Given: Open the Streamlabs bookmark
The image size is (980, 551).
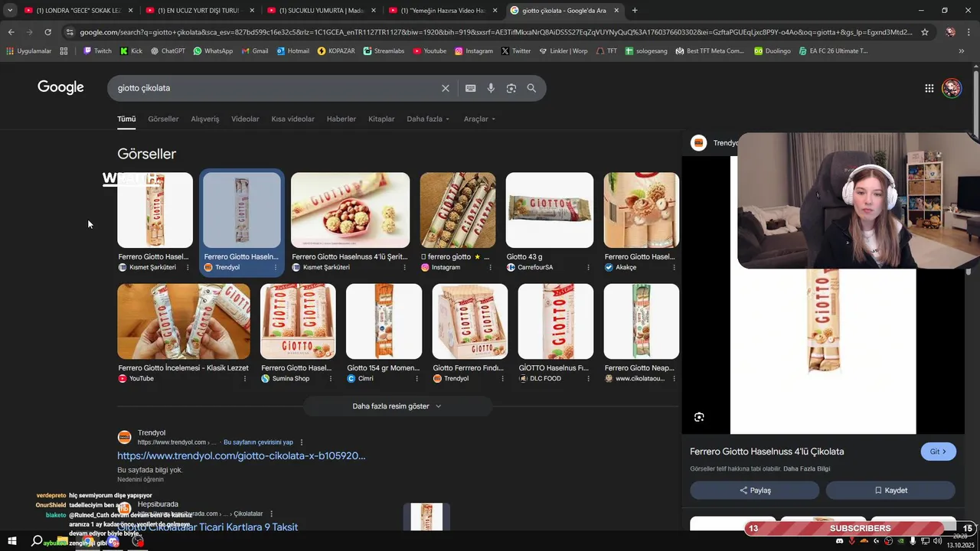Looking at the screenshot, I should point(385,51).
